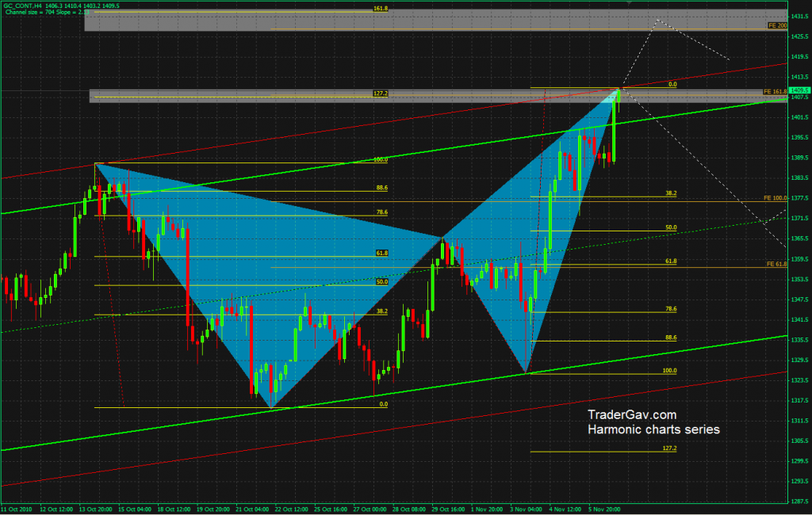
Task: Click the 21 Oct 04:00 time label
Action: (254, 509)
